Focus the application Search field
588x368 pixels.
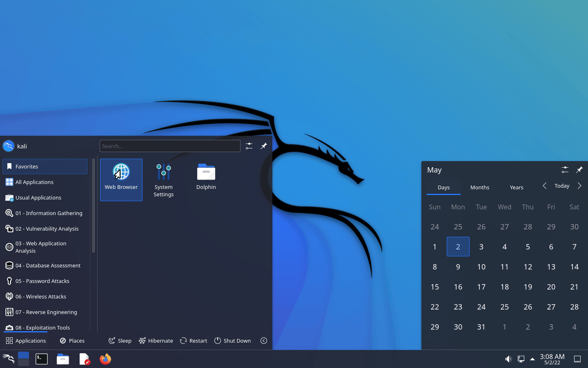[170, 146]
